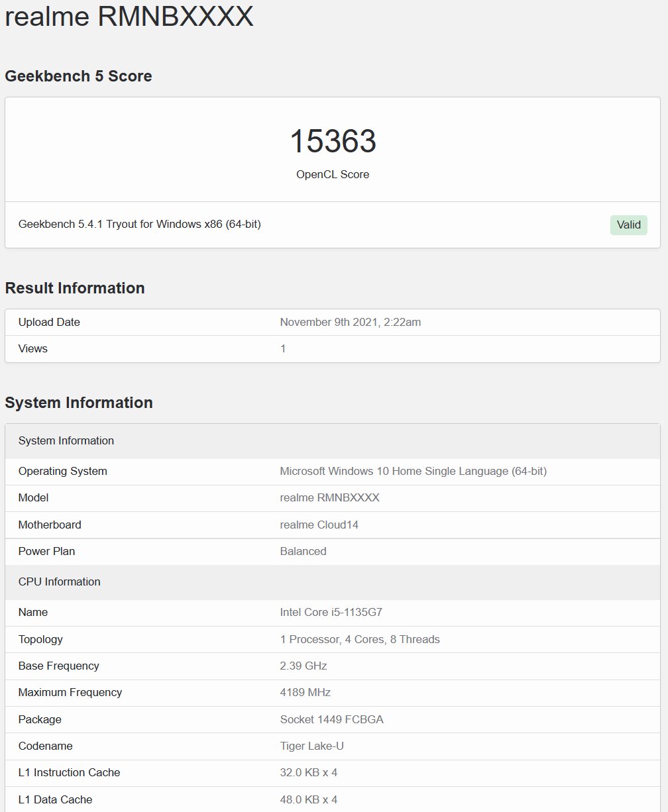This screenshot has width=668, height=812.
Task: Click the page title realme RMNBXXXX
Action: (129, 17)
